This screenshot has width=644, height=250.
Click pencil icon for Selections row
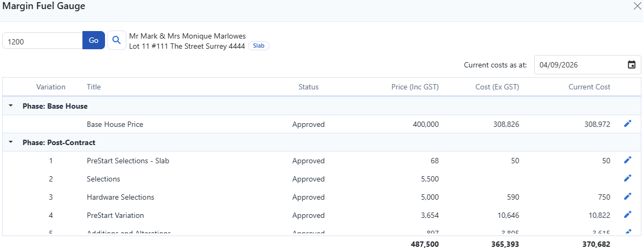[x=628, y=178]
